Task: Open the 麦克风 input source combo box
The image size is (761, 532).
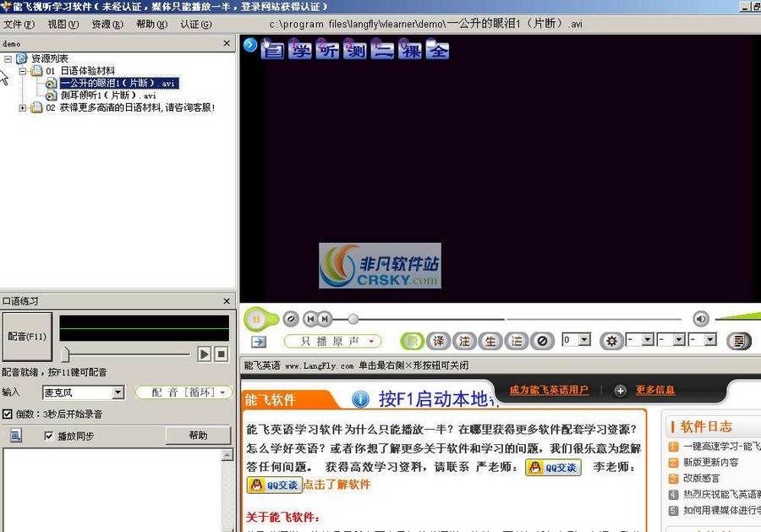Action: coord(84,392)
